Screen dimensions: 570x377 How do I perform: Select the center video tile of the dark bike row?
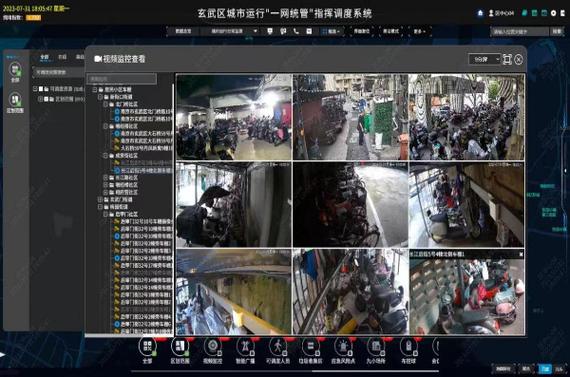pos(350,205)
